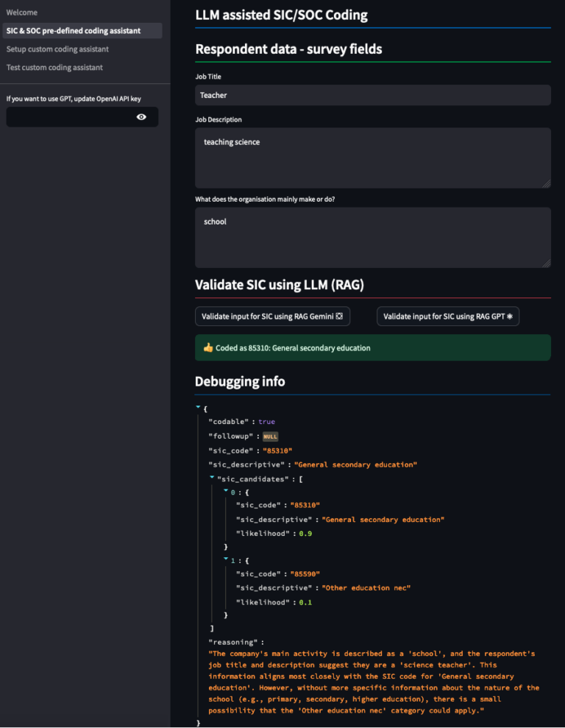Collapse candidate 1 in JSON tree

click(226, 561)
